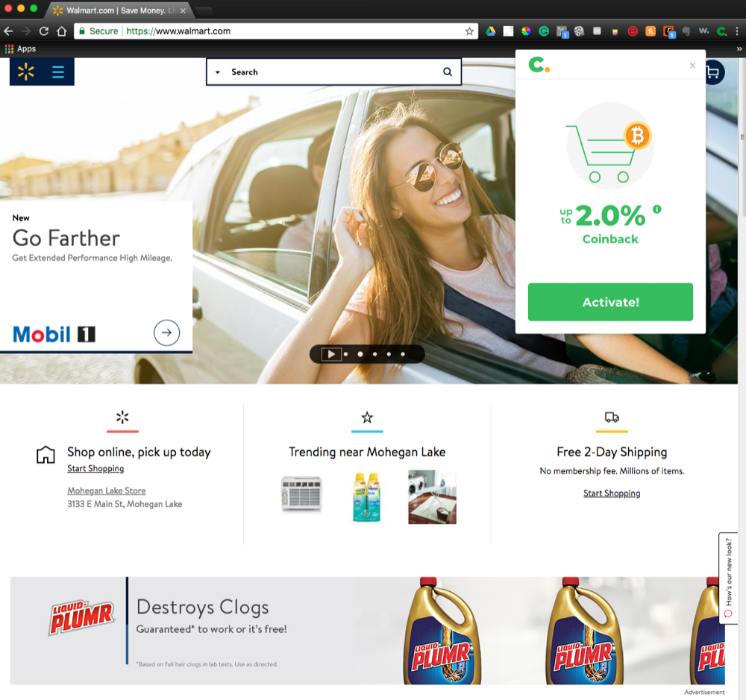Click the Google Drive extension icon
This screenshot has width=746, height=700.
(491, 31)
